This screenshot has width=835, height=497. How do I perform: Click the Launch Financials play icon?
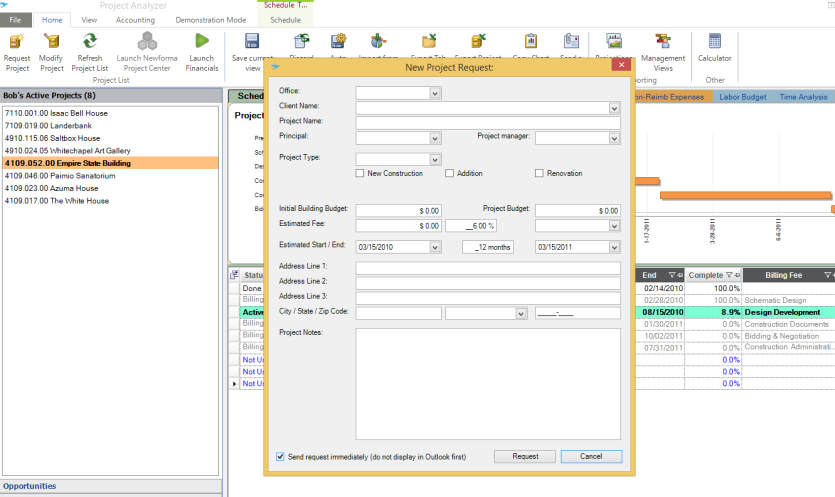[x=202, y=42]
